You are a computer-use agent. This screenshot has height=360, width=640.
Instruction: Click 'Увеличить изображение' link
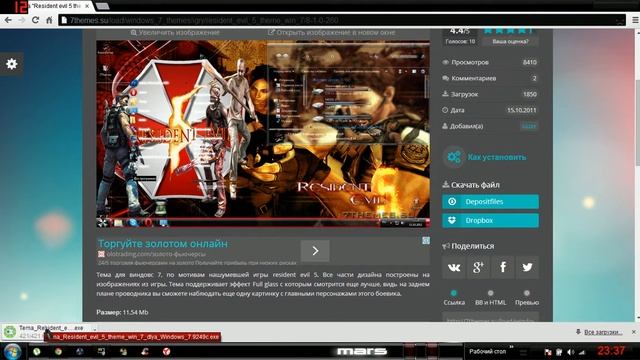pos(175,32)
